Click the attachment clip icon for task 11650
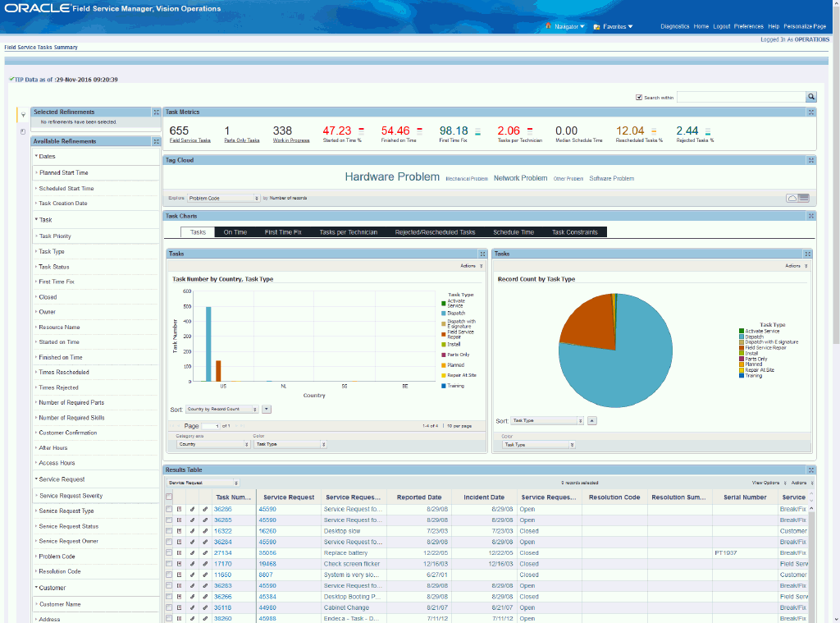Viewport: 840px width, 623px height. click(x=205, y=575)
